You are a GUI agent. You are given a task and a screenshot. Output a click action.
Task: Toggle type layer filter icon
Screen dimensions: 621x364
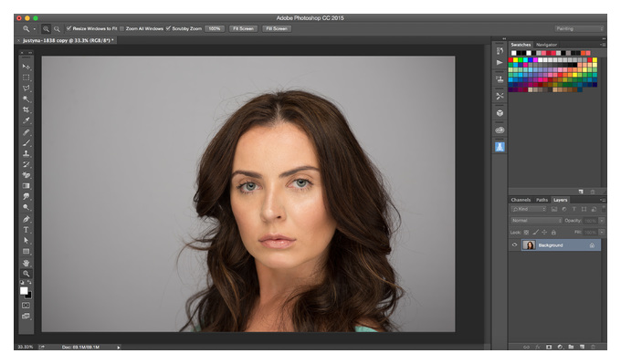(x=574, y=209)
